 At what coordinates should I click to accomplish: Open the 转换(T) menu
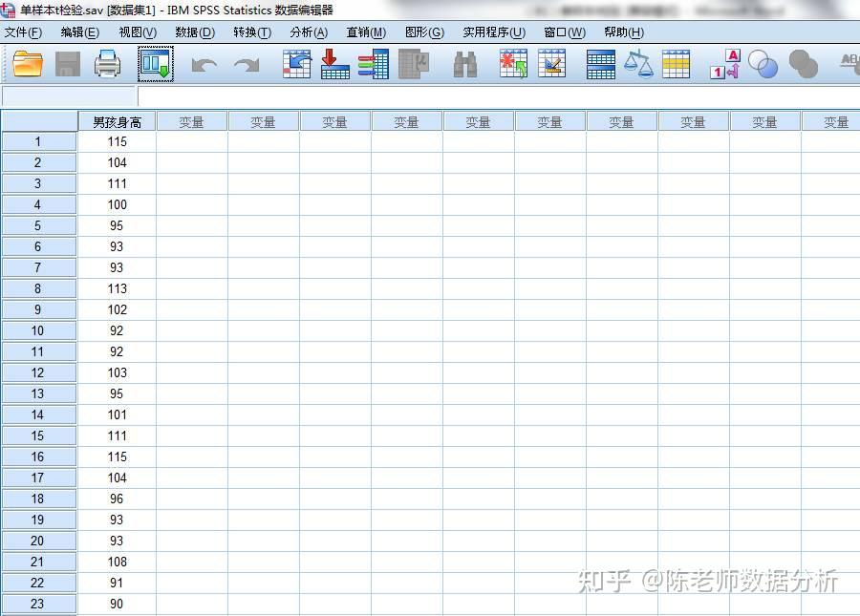click(251, 32)
